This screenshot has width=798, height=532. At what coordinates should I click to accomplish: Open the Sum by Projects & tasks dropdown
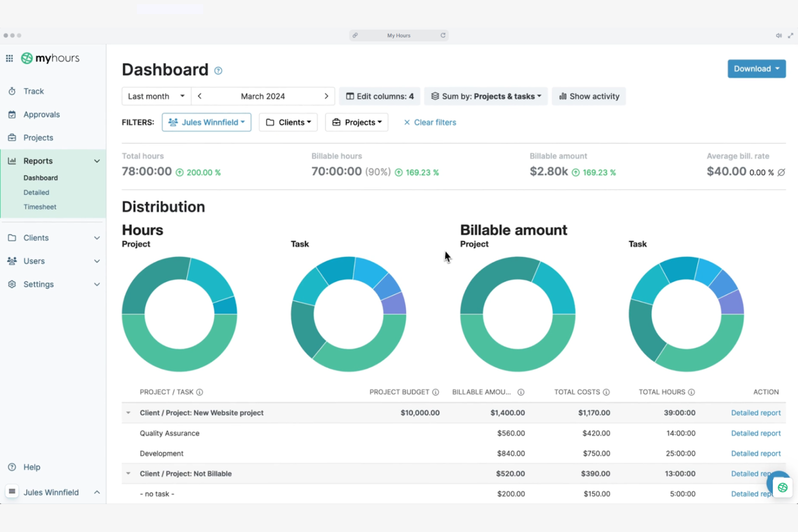(x=486, y=96)
